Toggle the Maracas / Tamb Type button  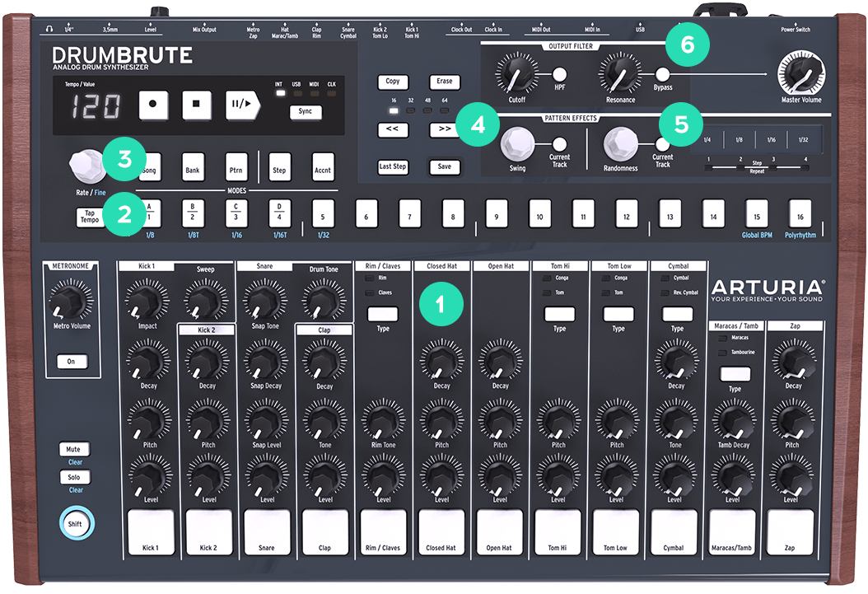tap(735, 374)
